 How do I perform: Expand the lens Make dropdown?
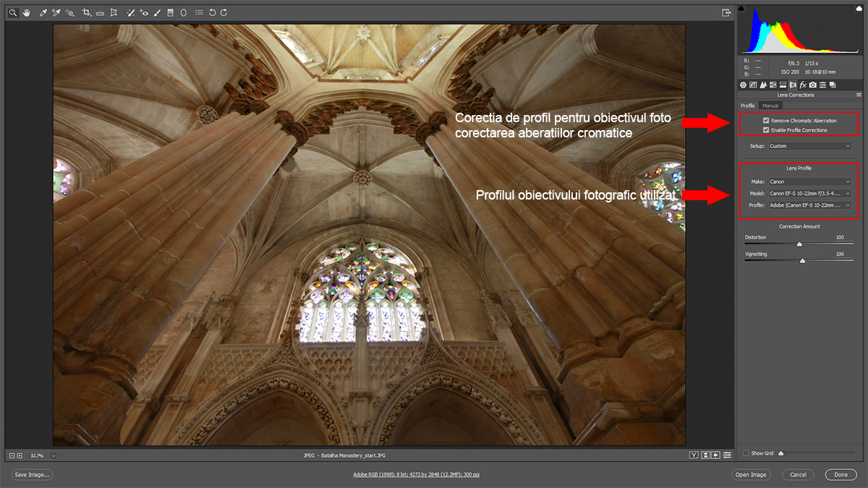point(809,181)
